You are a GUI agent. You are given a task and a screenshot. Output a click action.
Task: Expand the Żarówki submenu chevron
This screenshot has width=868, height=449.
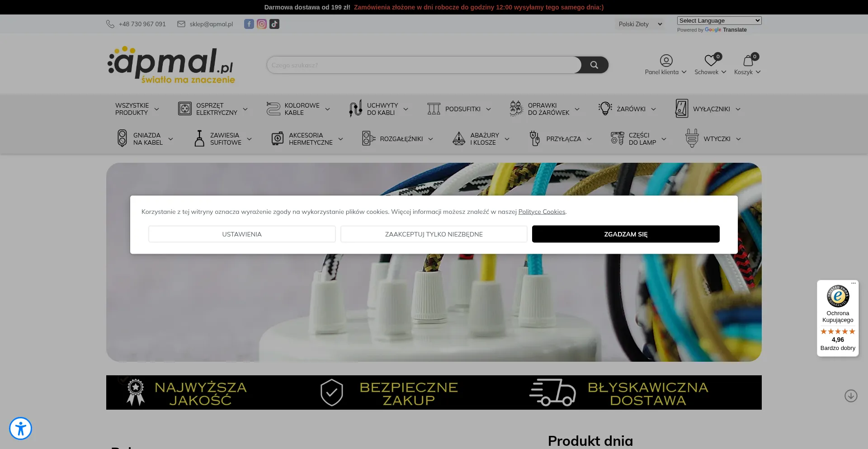[x=654, y=109]
